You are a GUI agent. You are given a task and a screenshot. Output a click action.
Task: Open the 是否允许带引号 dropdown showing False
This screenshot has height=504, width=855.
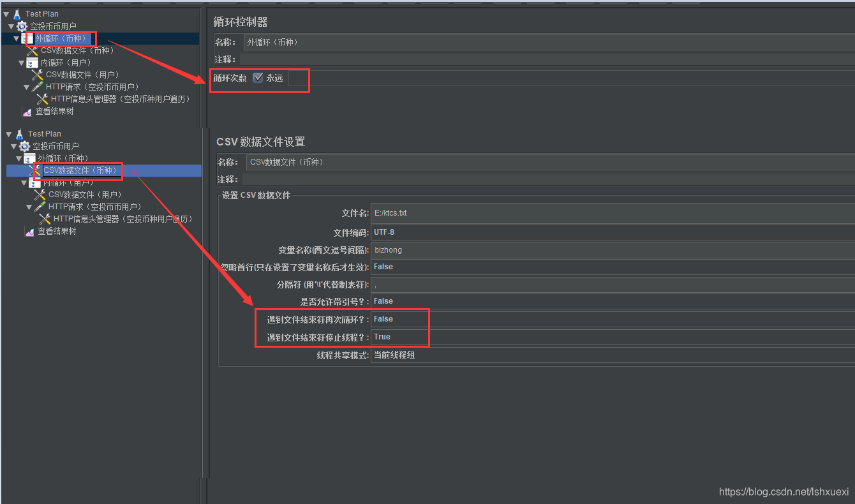click(613, 301)
